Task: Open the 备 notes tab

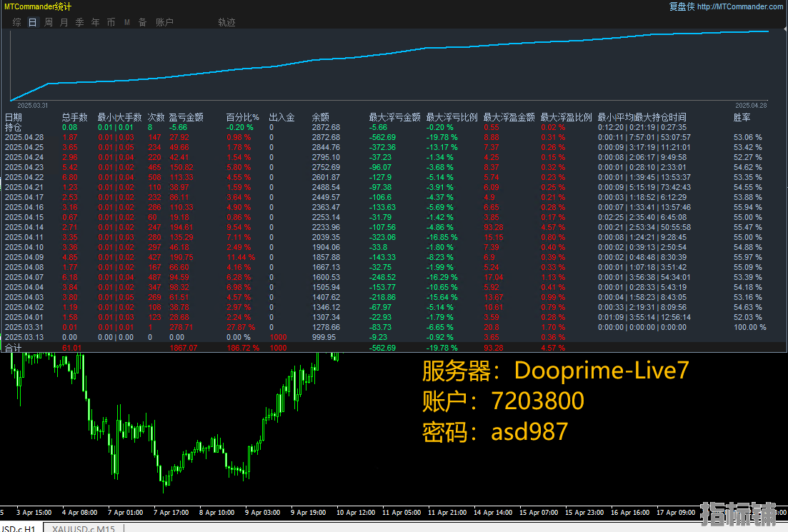Action: 143,22
